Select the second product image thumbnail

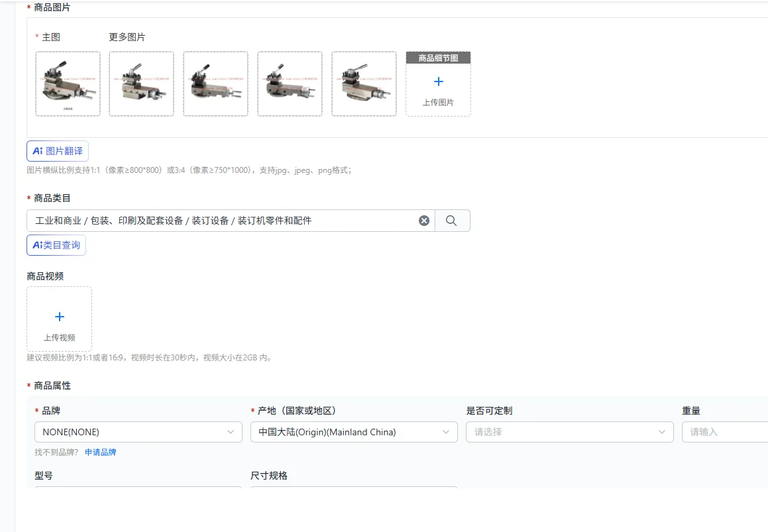(142, 83)
